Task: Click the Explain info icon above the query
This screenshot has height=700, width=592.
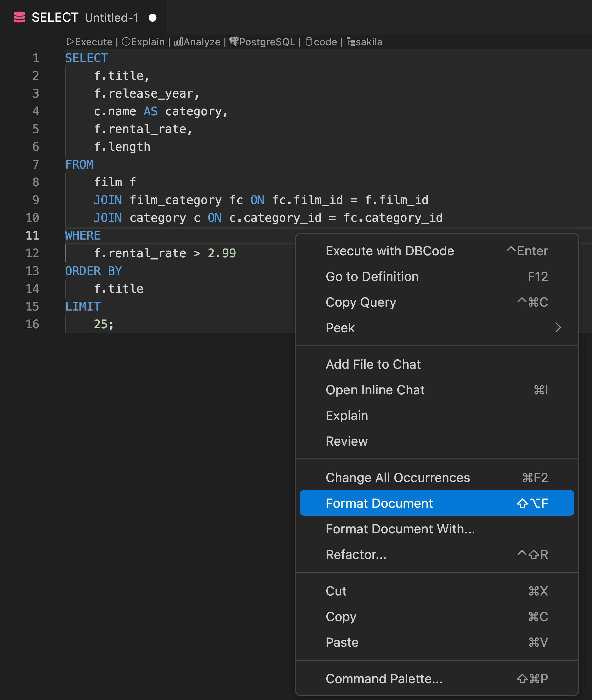Action: (127, 42)
